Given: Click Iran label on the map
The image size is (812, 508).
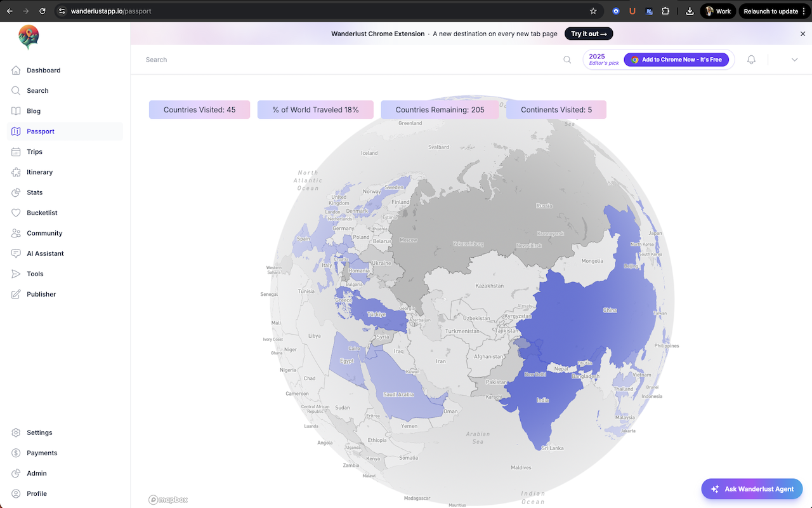Looking at the screenshot, I should point(440,361).
